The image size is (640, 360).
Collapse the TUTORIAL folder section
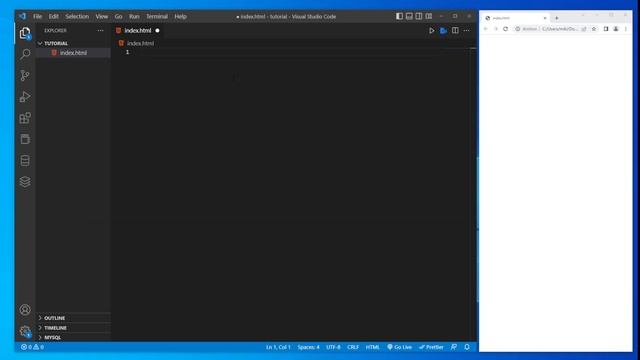point(56,43)
